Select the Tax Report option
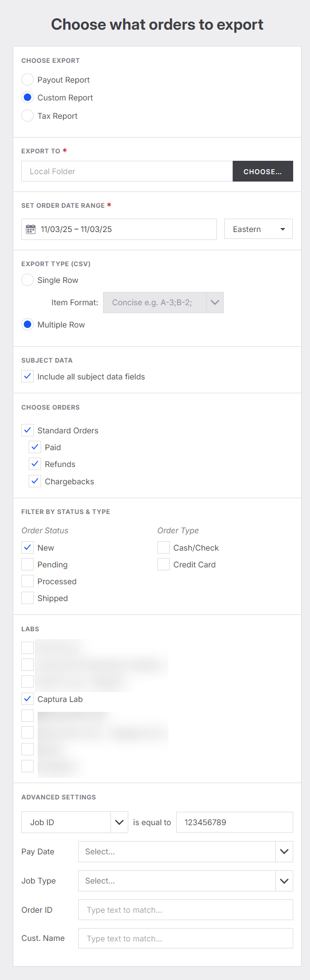Viewport: 310px width, 980px height. [x=28, y=116]
